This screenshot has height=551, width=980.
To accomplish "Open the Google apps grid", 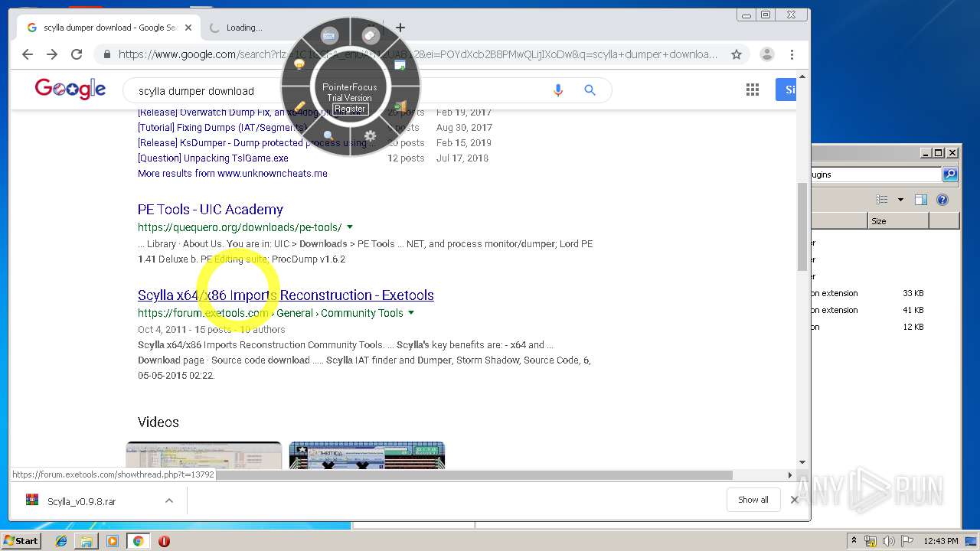I will pyautogui.click(x=753, y=90).
